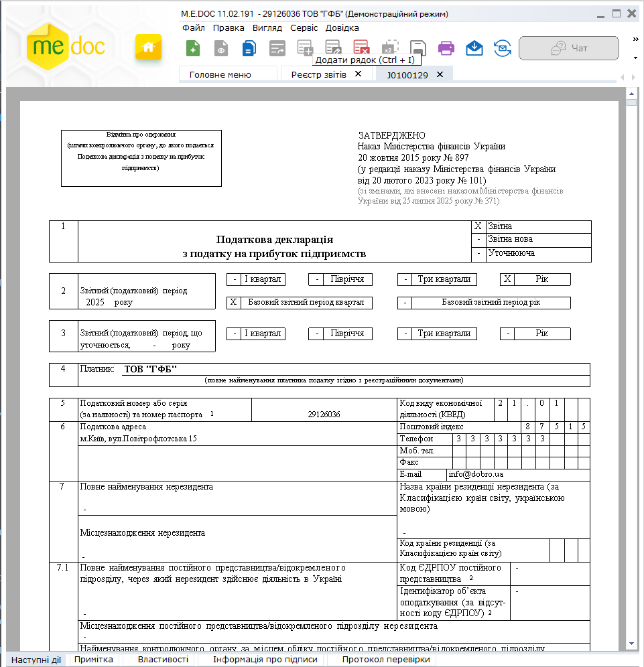Image resolution: width=644 pixels, height=667 pixels.
Task: Toggle the 'Звітна нова' checkbox
Action: (x=478, y=239)
